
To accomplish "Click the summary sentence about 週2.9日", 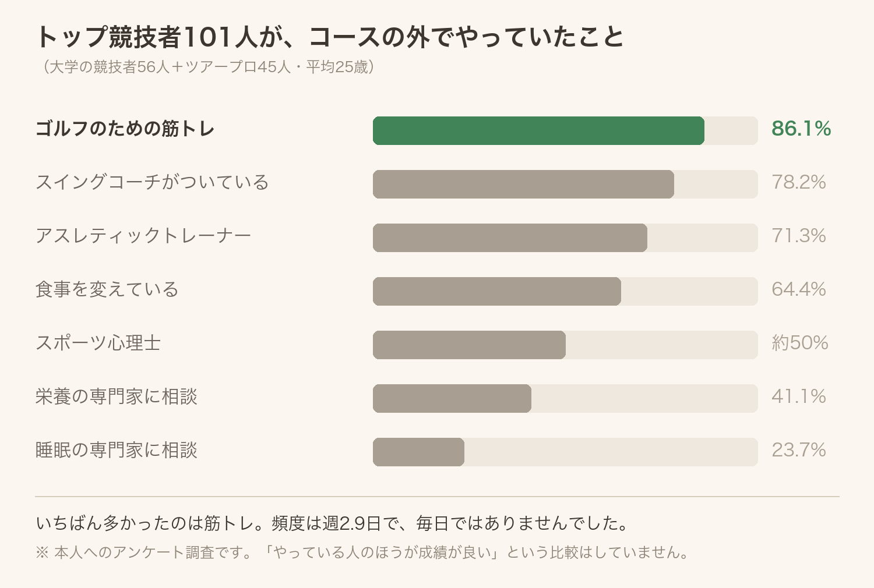I will point(333,523).
